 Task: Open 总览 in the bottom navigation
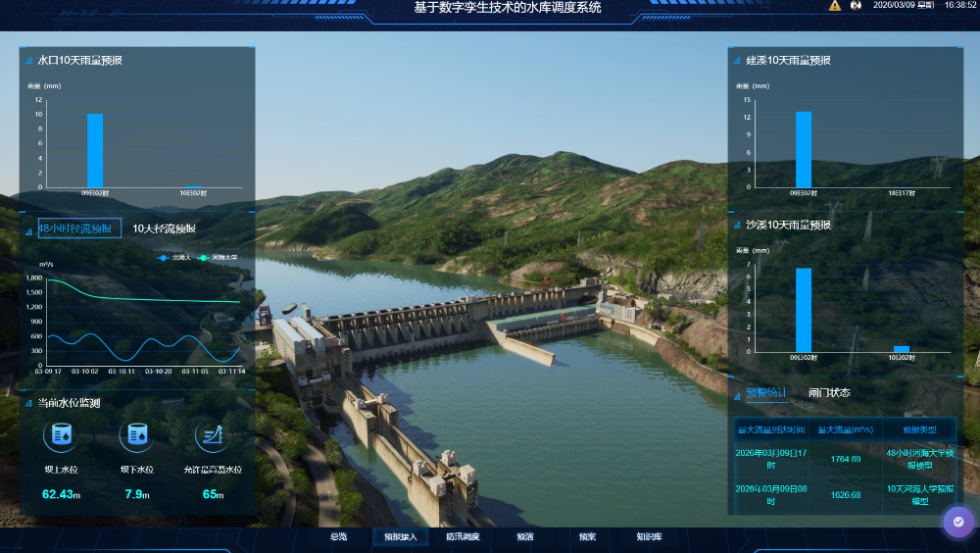pos(338,537)
